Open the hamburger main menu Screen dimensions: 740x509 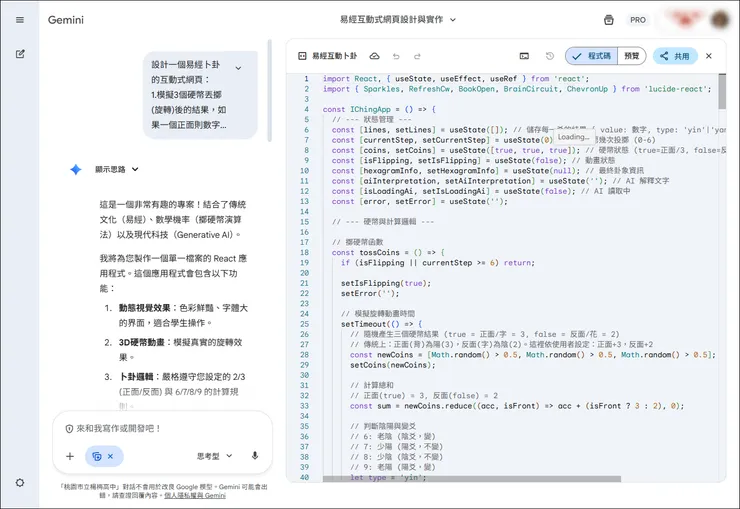tap(20, 20)
